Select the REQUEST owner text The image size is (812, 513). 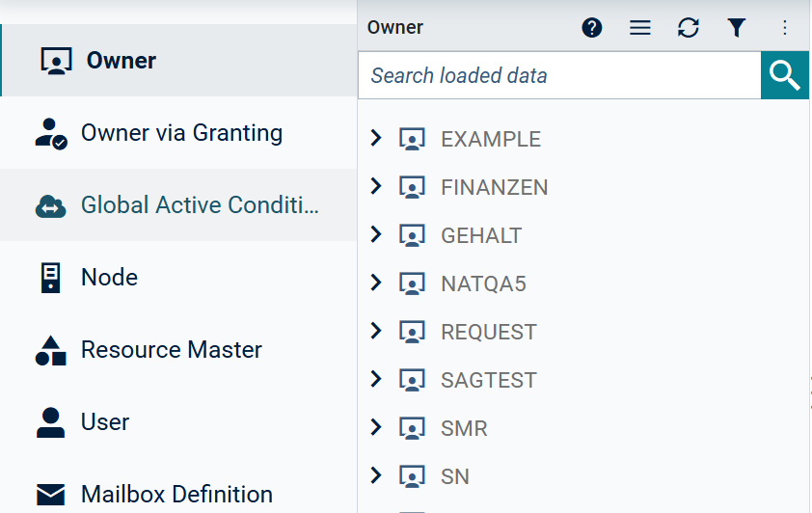point(488,333)
